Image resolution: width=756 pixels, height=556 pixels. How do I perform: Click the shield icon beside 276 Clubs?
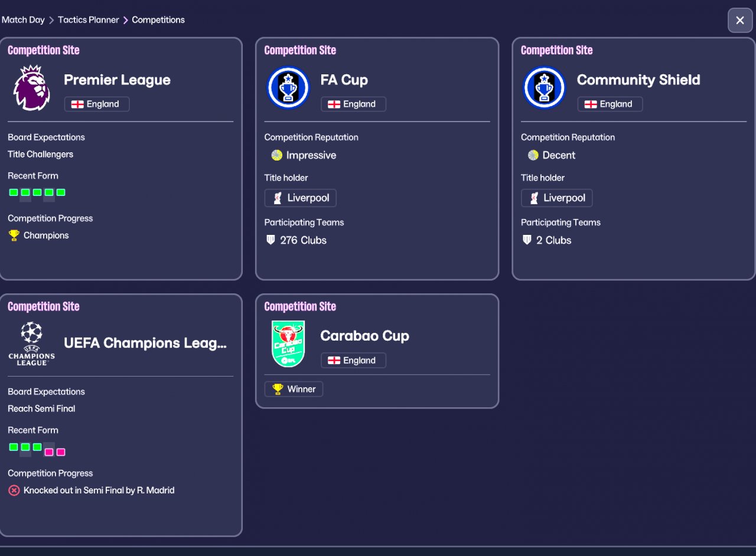click(x=271, y=240)
